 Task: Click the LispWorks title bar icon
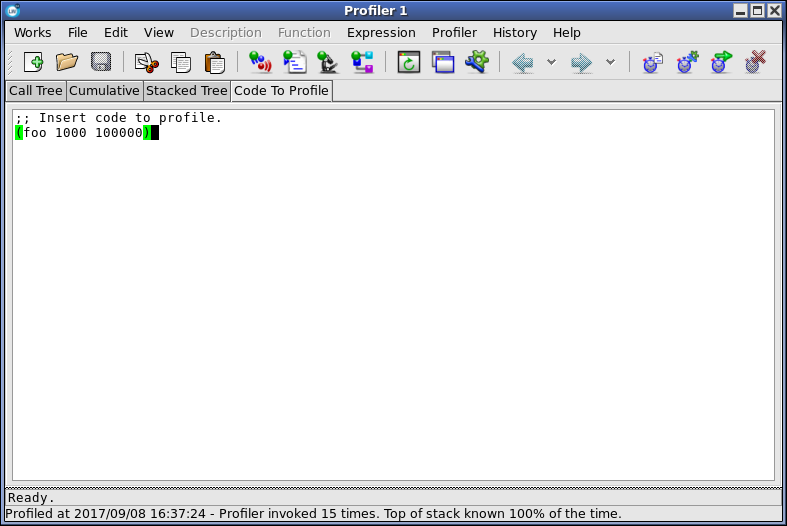click(x=13, y=10)
